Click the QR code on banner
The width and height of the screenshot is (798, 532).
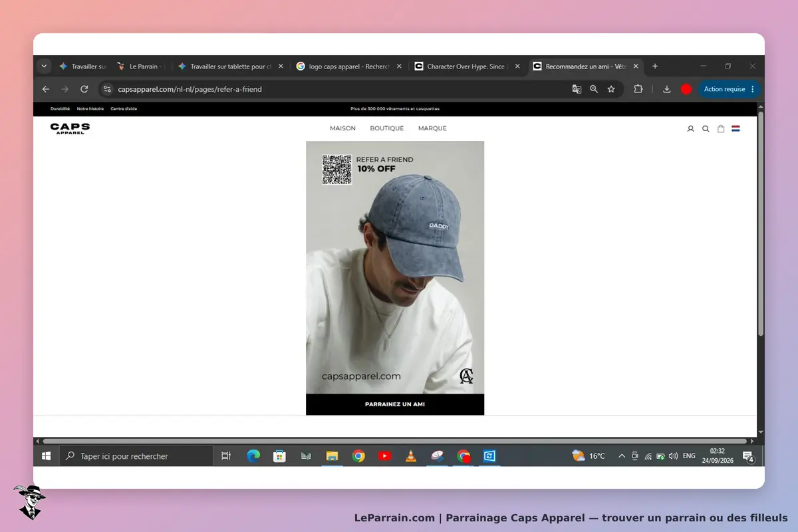click(336, 170)
